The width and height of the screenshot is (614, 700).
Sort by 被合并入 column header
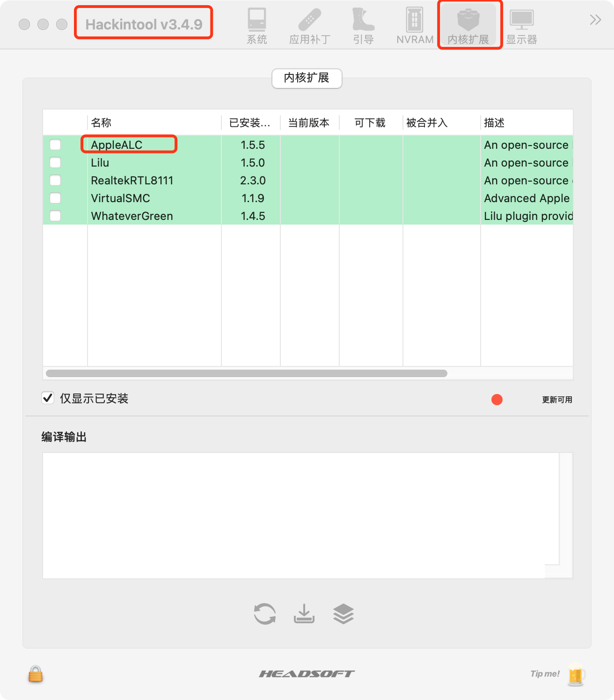[x=441, y=123]
